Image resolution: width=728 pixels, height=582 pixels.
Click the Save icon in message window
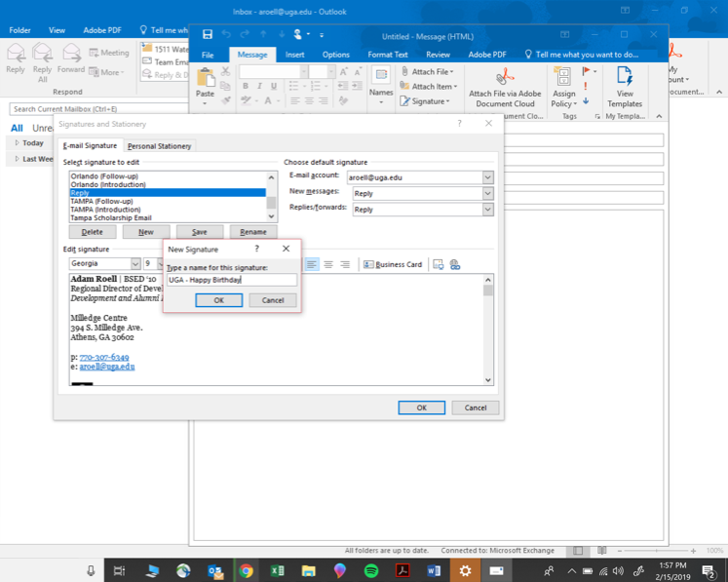pyautogui.click(x=208, y=34)
